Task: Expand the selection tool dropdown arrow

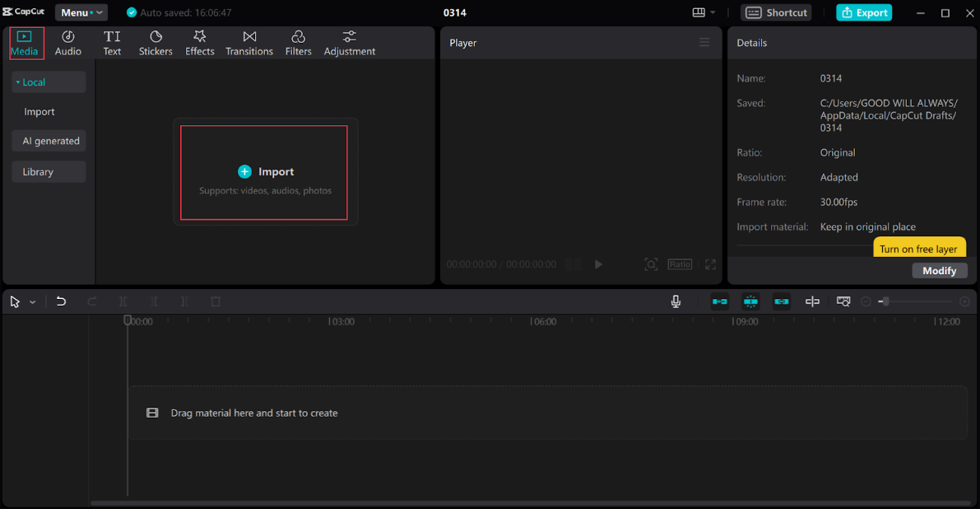Action: [x=32, y=302]
